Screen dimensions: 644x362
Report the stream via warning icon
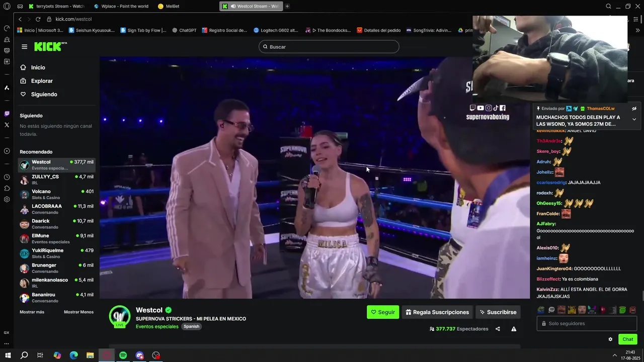(514, 329)
